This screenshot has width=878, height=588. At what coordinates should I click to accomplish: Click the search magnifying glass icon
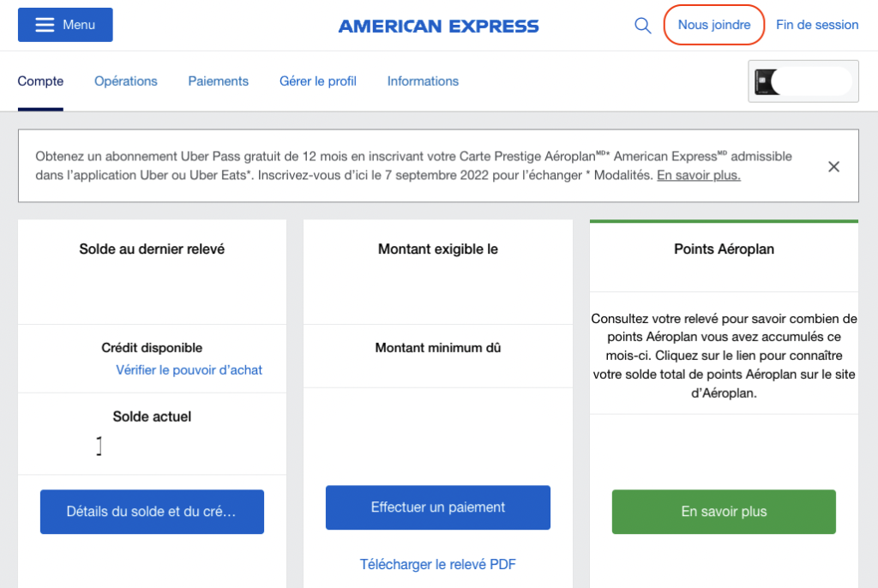pyautogui.click(x=642, y=25)
